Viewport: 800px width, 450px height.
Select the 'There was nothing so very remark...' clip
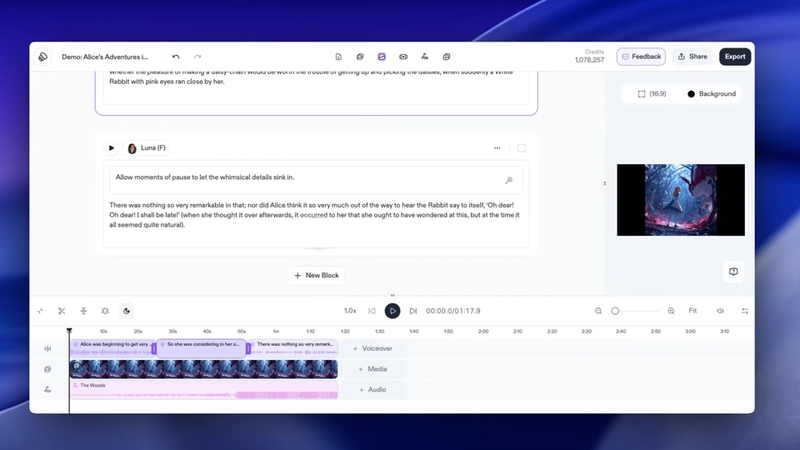294,348
